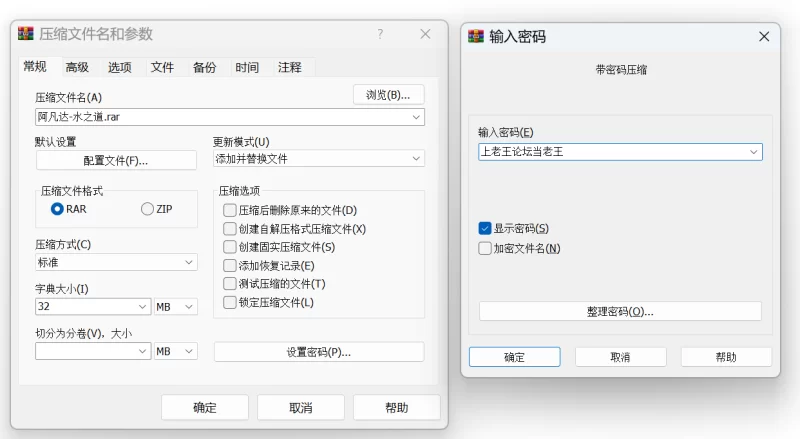The width and height of the screenshot is (800, 439).
Task: Select the RAR archive format
Action: click(x=58, y=209)
